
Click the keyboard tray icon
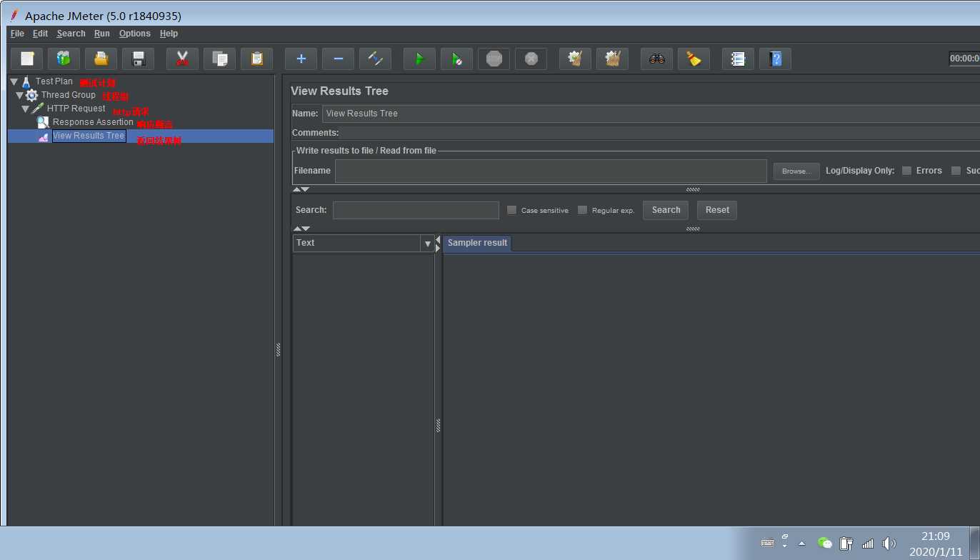coord(768,543)
